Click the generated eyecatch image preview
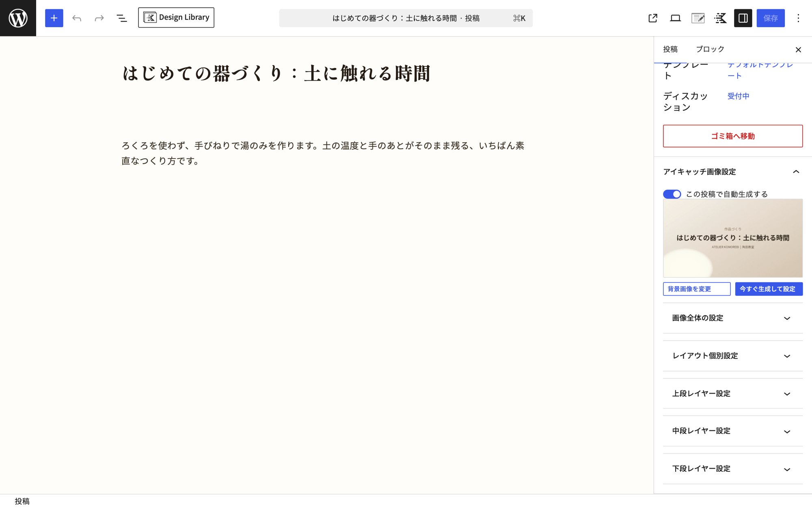812x508 pixels. [733, 238]
